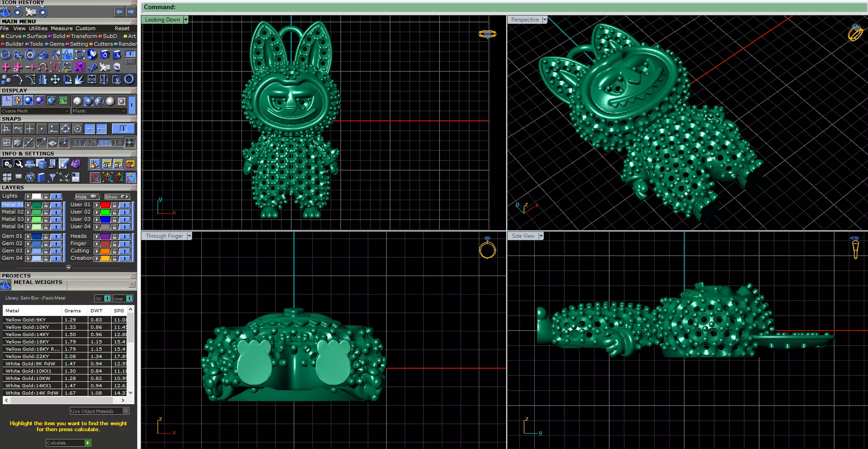Viewport: 868px width, 449px height.
Task: Click the history back arrow button
Action: 119,11
